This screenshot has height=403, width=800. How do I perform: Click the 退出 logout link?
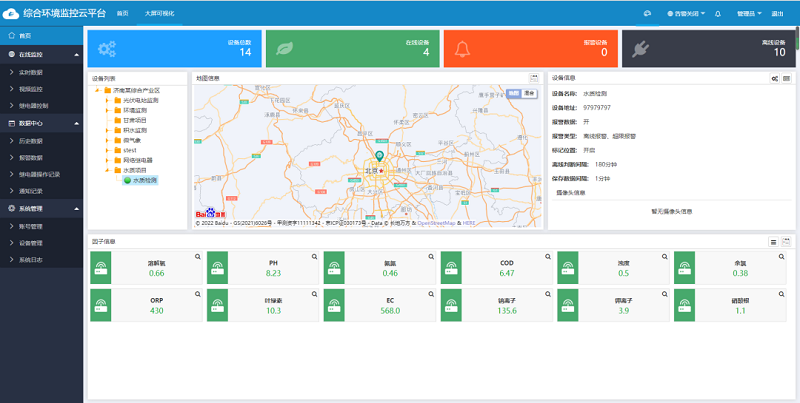[x=778, y=14]
